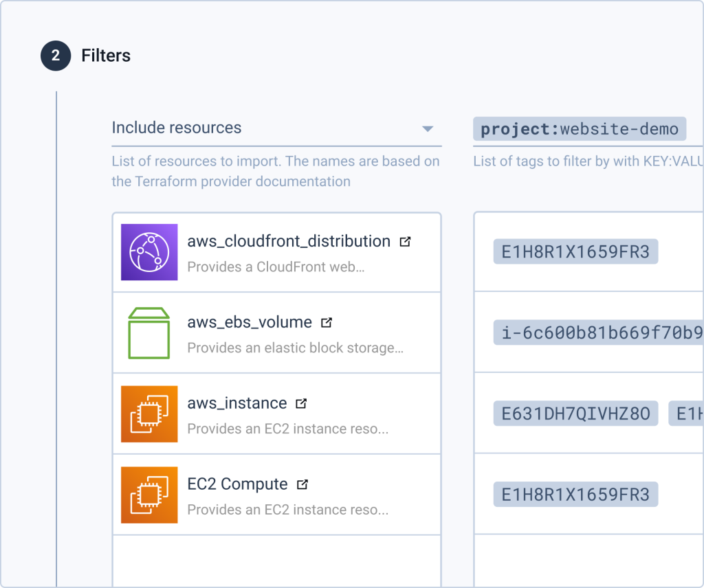Screen dimensions: 704x588
Task: Click the orange icon beside EC2 Compute
Action: [149, 495]
